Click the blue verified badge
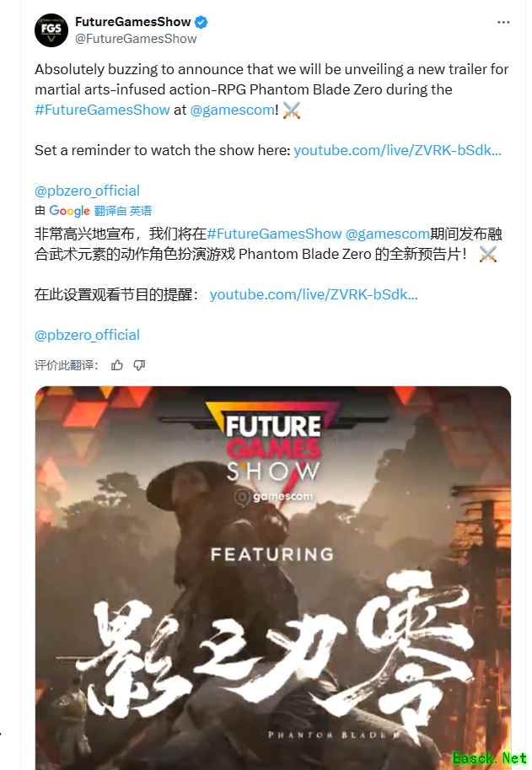This screenshot has width=532, height=770. (x=202, y=22)
